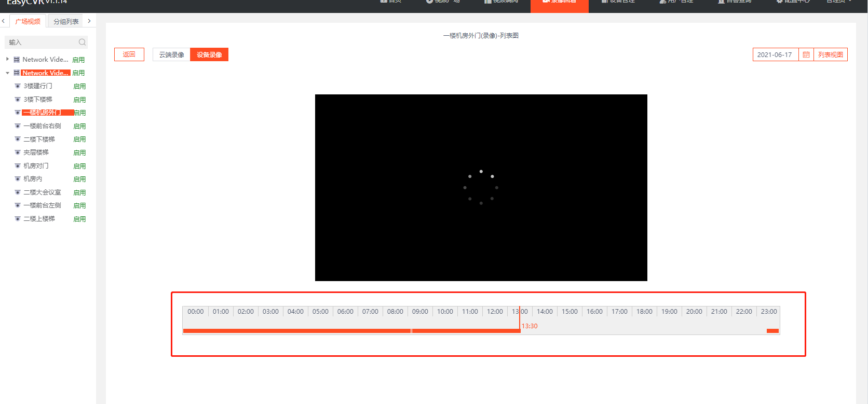This screenshot has height=404, width=868.
Task: Click the left chevron beside 广场视频 tab
Action: pyautogui.click(x=3, y=21)
